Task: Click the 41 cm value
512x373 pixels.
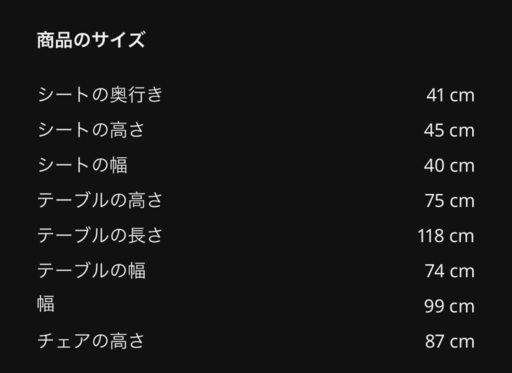Action: [x=450, y=95]
